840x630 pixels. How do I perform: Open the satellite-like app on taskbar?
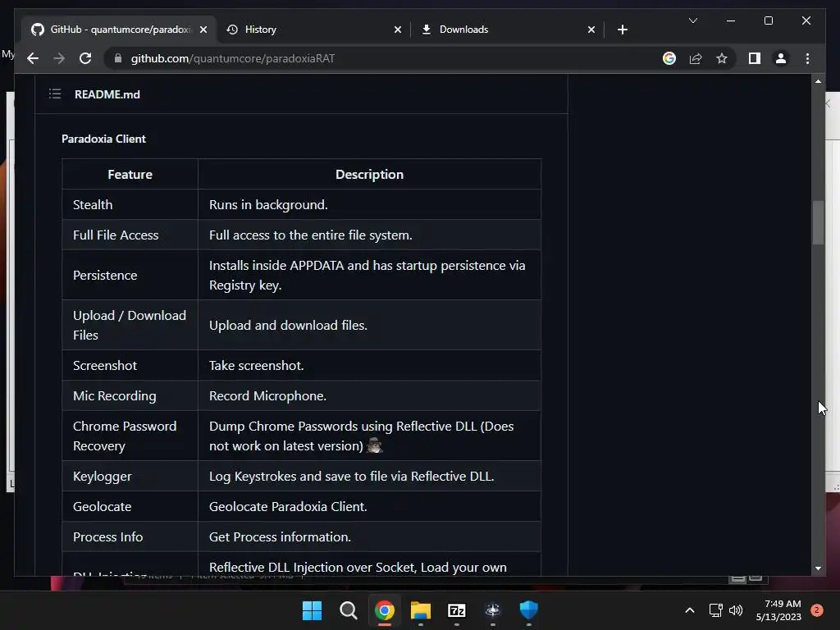(492, 610)
